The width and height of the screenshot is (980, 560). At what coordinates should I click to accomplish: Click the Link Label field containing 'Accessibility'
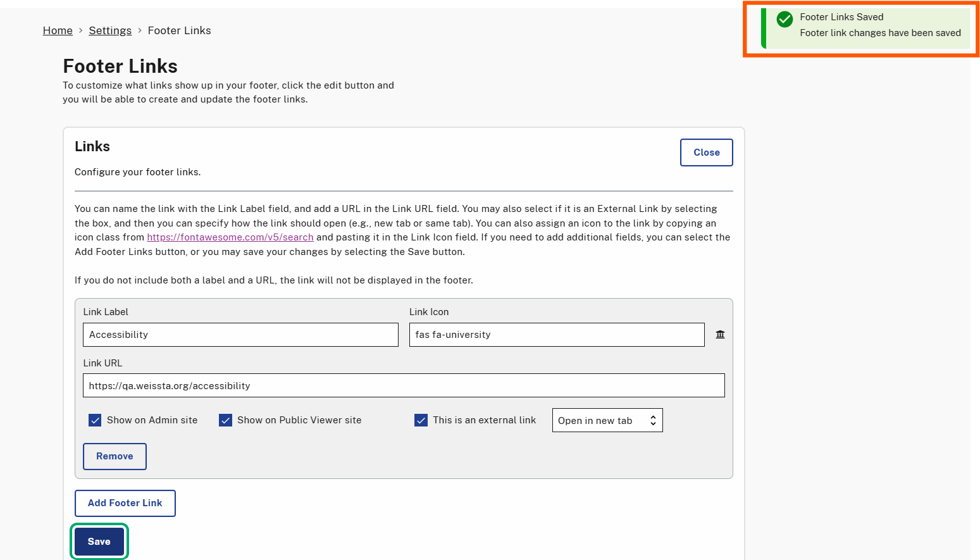coord(240,335)
